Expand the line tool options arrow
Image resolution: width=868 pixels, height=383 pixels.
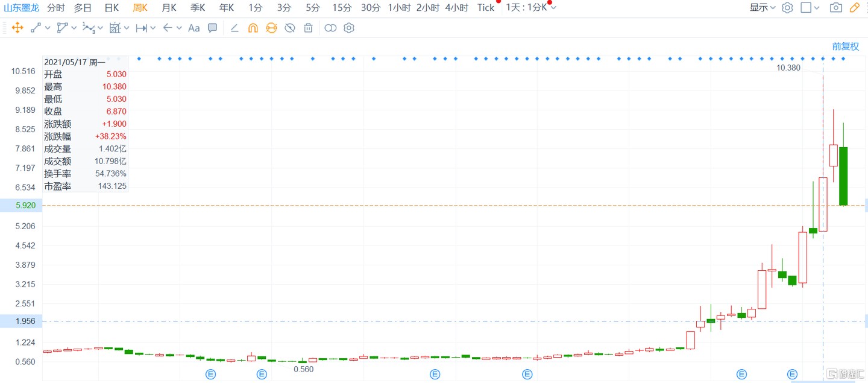pyautogui.click(x=48, y=28)
